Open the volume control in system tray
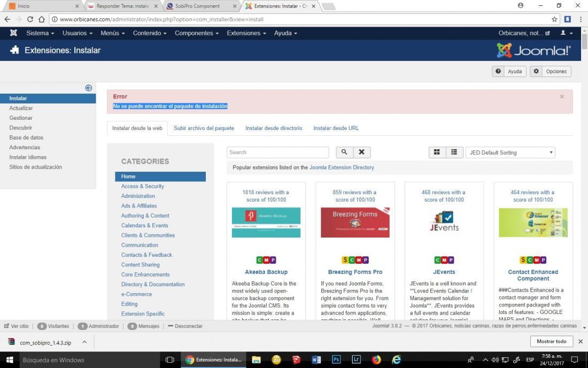Image resolution: width=588 pixels, height=368 pixels. [x=495, y=360]
